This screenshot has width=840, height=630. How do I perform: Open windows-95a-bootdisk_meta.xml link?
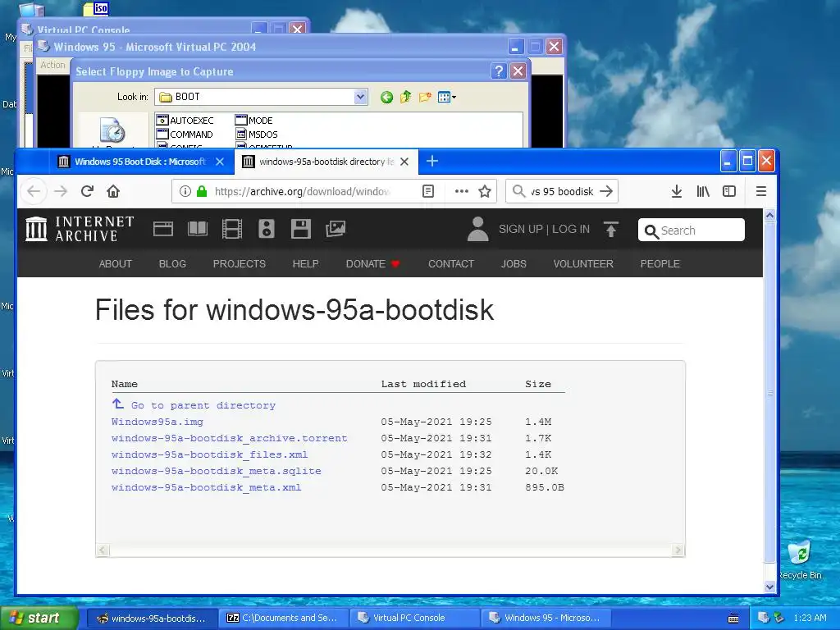click(206, 487)
